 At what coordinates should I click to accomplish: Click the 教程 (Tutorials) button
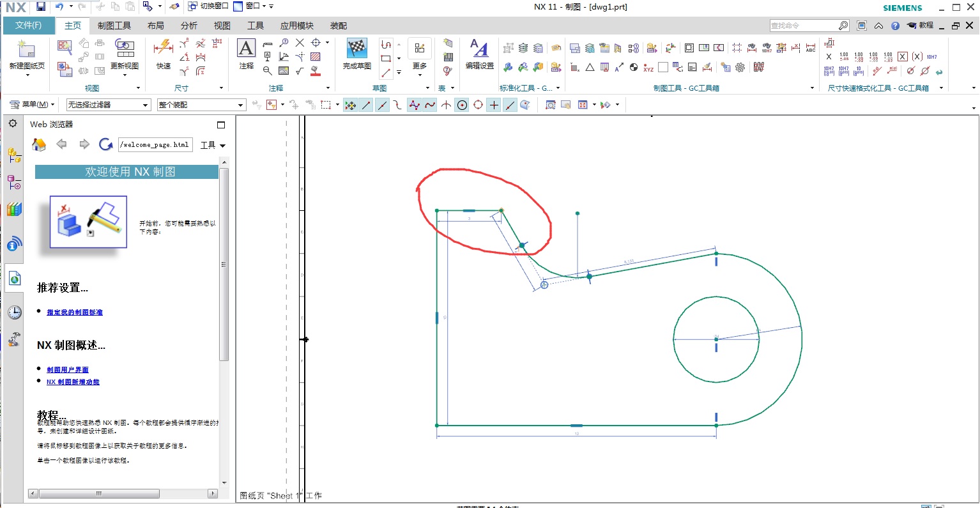[921, 26]
